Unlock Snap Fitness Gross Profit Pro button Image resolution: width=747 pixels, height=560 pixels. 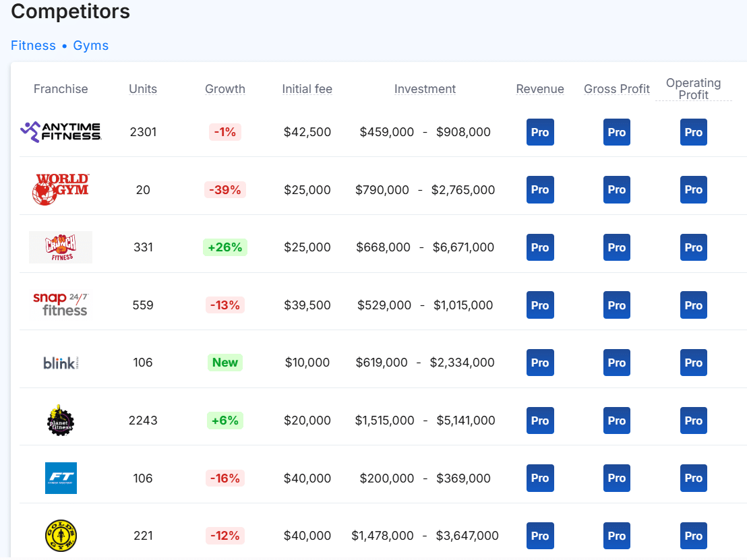[x=616, y=305]
